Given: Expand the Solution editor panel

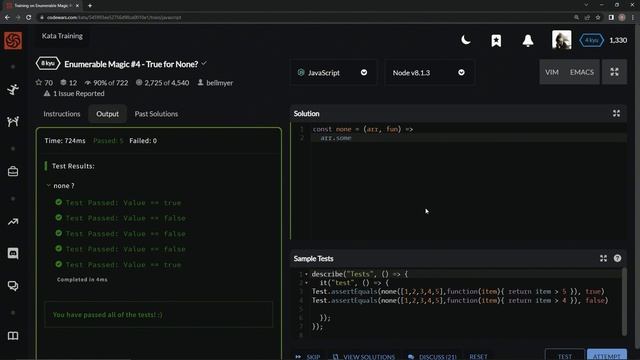Looking at the screenshot, I should pos(616,113).
